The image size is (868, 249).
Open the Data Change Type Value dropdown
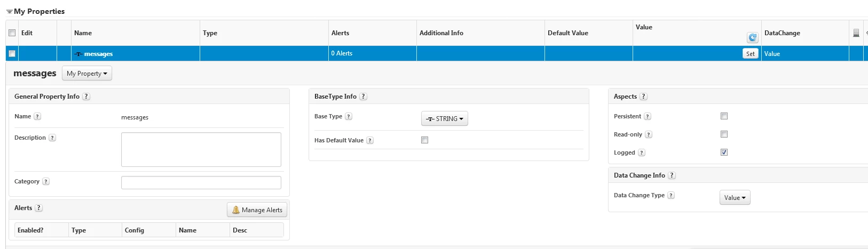pyautogui.click(x=735, y=197)
